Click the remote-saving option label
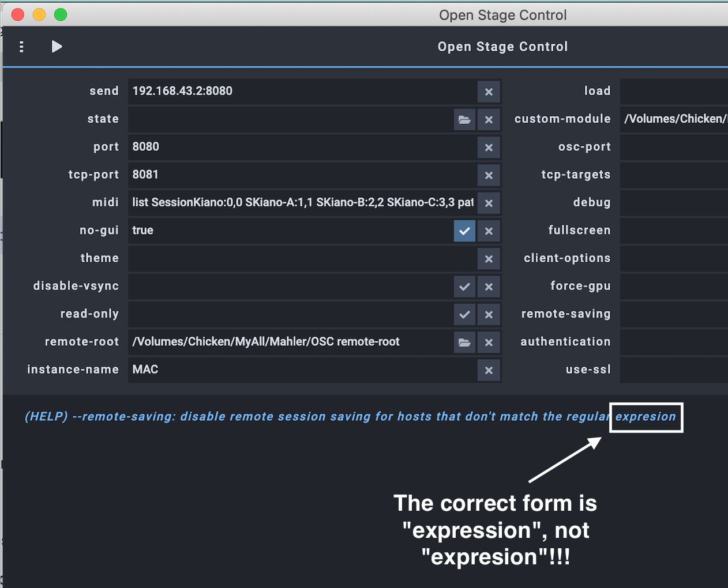Screen dimensions: 728x588 coord(566,314)
